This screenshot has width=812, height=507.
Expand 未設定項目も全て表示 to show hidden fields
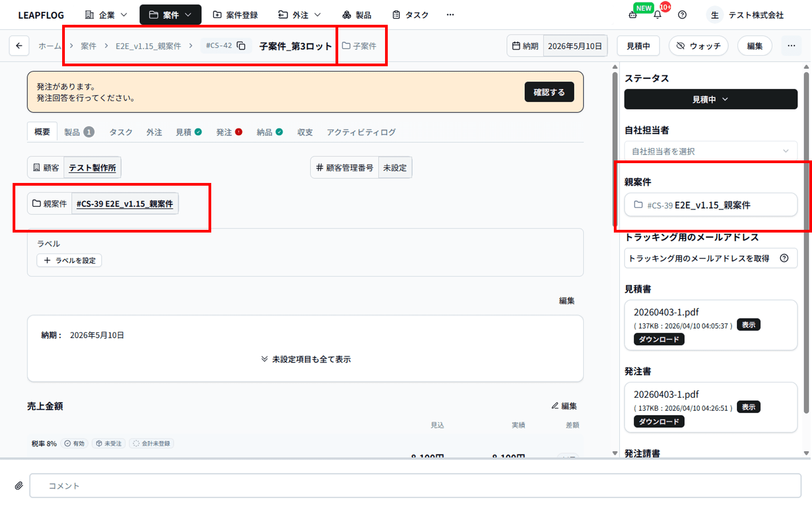305,359
